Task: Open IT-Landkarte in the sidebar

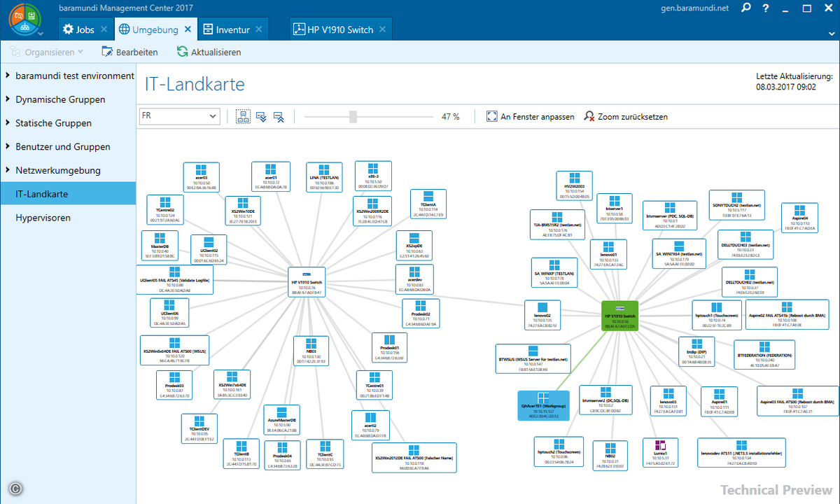Action: (68, 194)
